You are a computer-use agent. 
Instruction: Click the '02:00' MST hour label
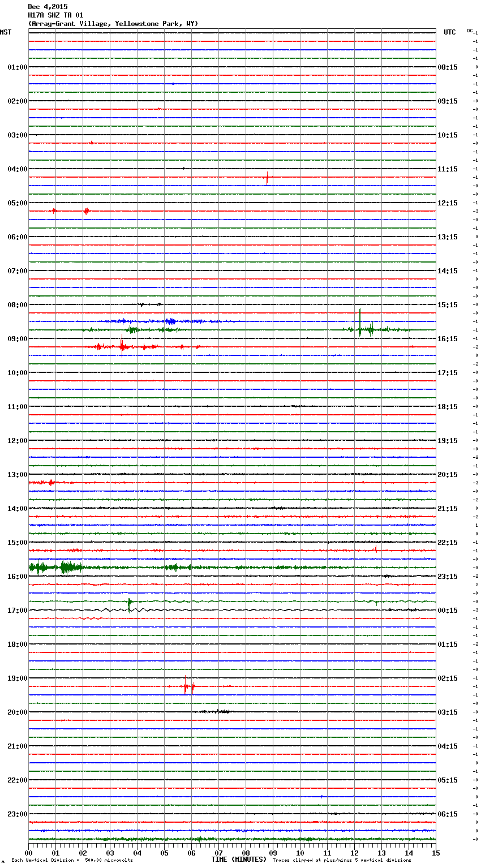18,101
